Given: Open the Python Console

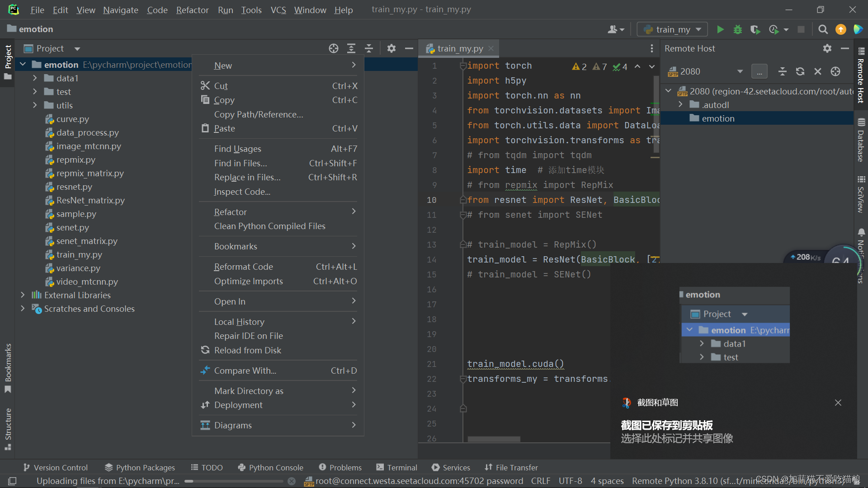Looking at the screenshot, I should tap(270, 468).
